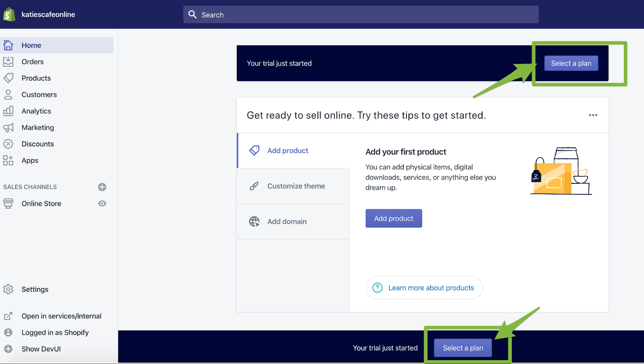
Task: Select a plan from top banner
Action: pos(571,63)
